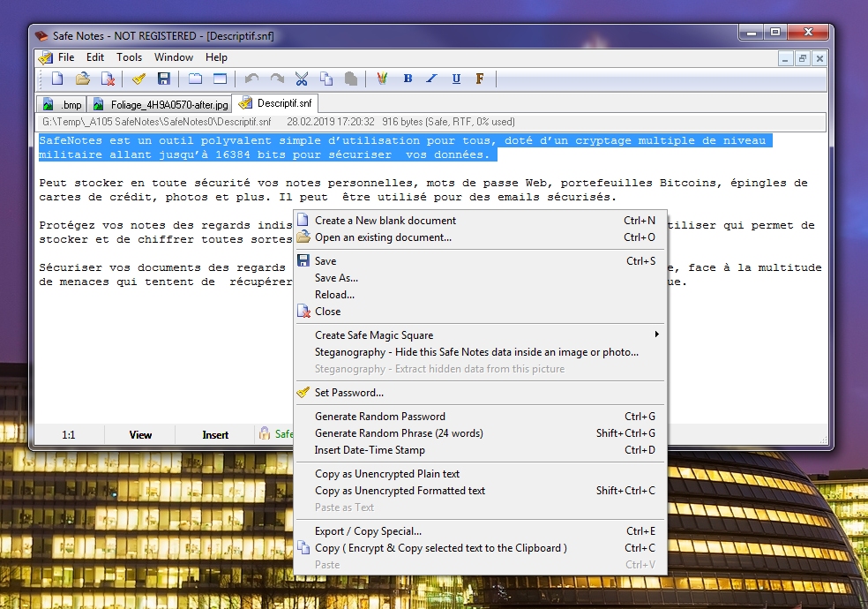Screen dimensions: 868x609
Task: Toggle Italic formatting in toolbar
Action: [x=431, y=79]
